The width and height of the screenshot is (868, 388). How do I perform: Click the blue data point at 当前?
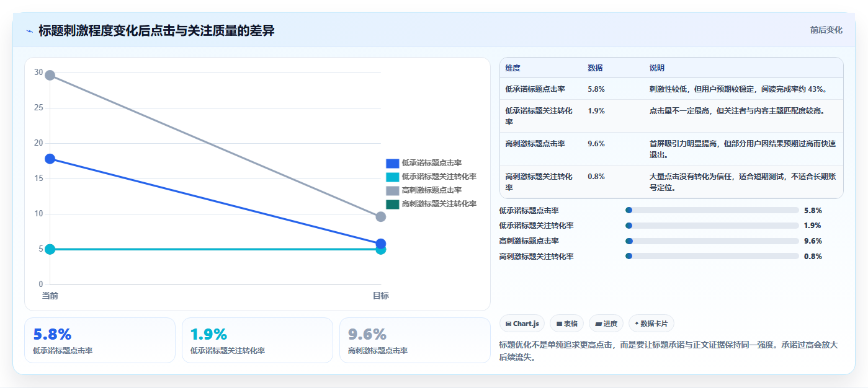[x=50, y=159]
